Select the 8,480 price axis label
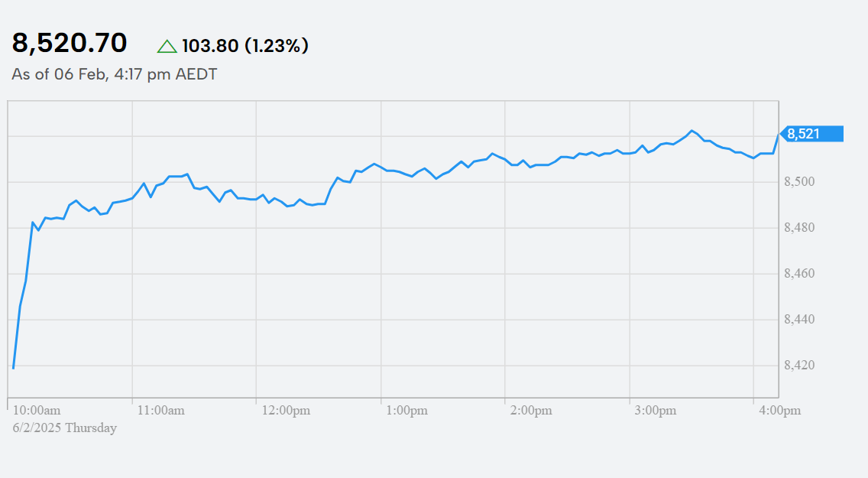Viewport: 868px width, 478px height. tap(801, 228)
